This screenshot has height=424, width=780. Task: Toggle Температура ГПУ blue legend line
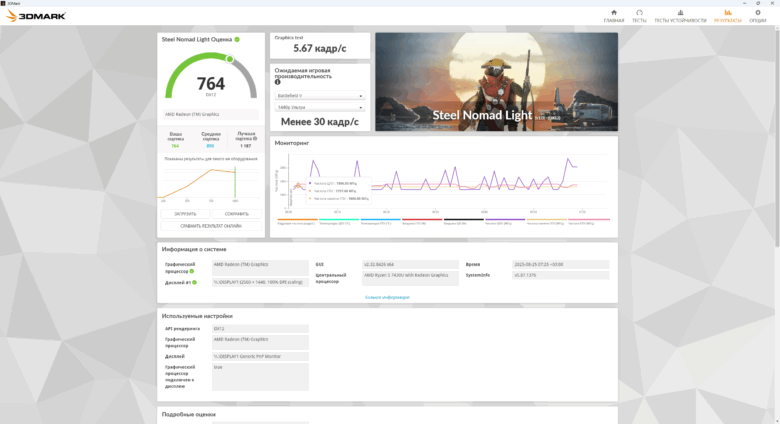pos(380,221)
